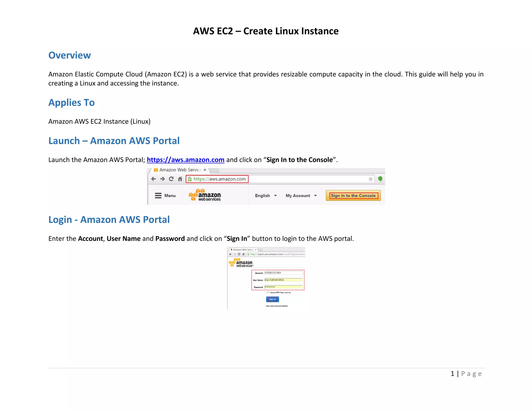Click the title AWS EC2 – Create Linux Instance

tap(266, 31)
